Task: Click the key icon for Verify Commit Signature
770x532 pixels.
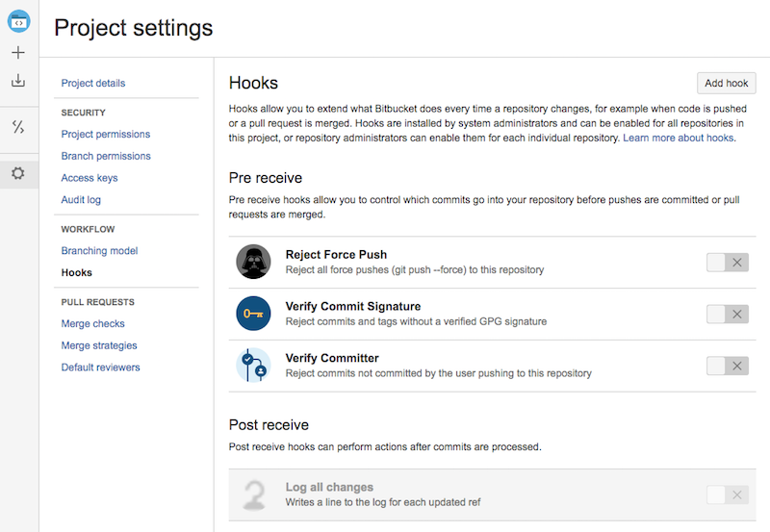Action: pyautogui.click(x=253, y=313)
